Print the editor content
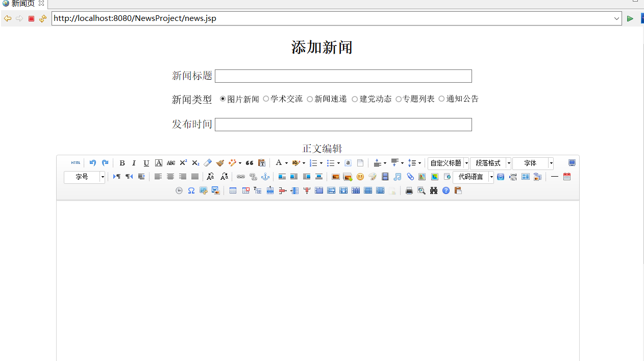This screenshot has width=644, height=361. pos(409,190)
